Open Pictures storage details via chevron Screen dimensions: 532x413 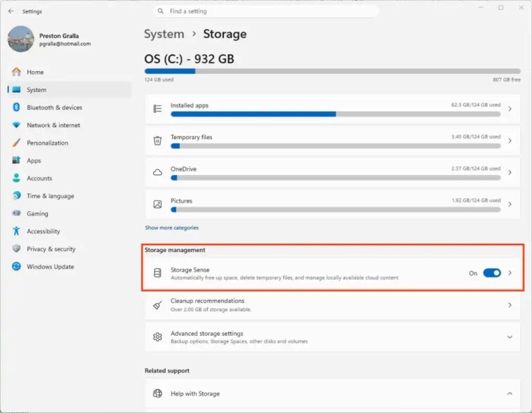[x=510, y=204]
